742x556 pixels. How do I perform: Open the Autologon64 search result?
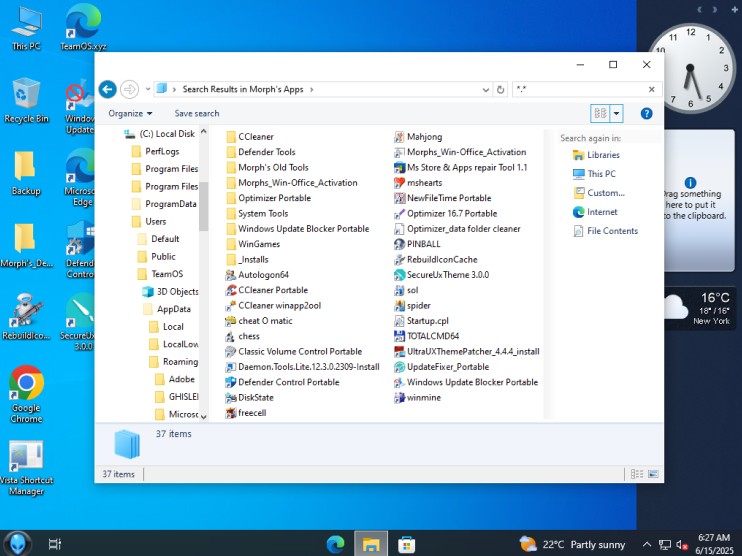coord(257,275)
